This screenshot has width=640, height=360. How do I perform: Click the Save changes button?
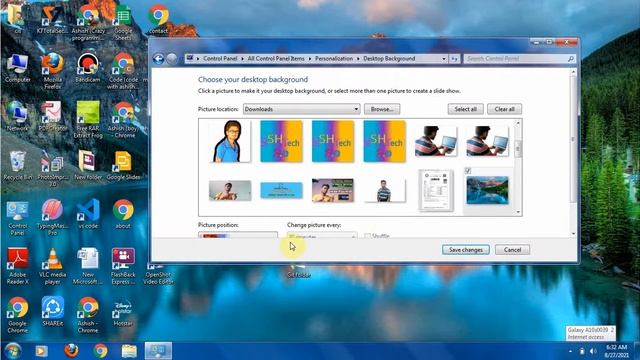466,250
